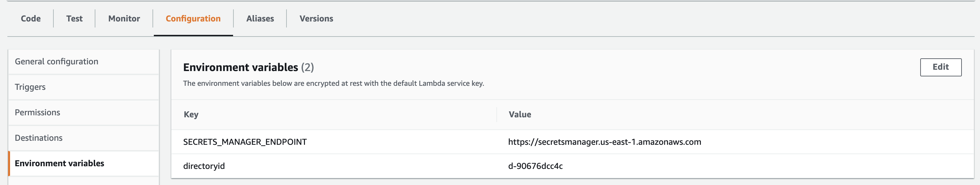The height and width of the screenshot is (185, 980).
Task: Open the Aliases tab
Action: click(260, 19)
